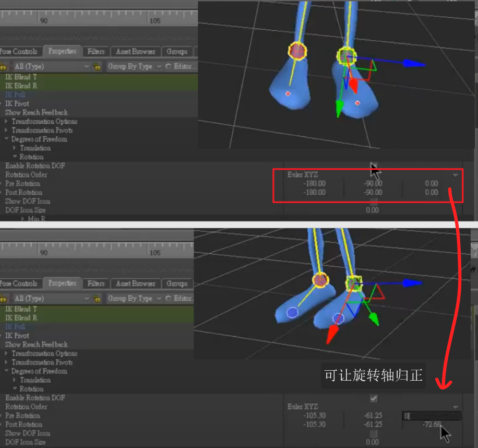This screenshot has width=478, height=448.
Task: Collapse Degrees of Freedom in upper panel
Action: pos(7,139)
